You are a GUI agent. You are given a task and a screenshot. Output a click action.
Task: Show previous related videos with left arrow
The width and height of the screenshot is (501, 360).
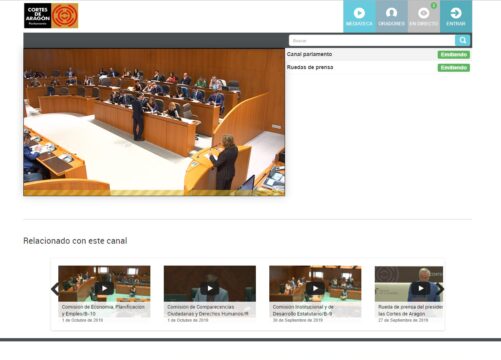(x=55, y=289)
